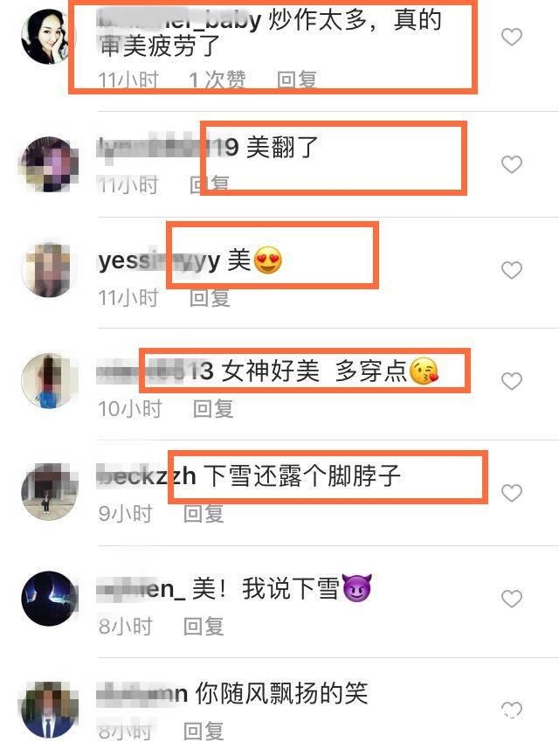
Task: Reply to beckzzh's '下雪还露个脚脖子' comment
Action: point(204,514)
